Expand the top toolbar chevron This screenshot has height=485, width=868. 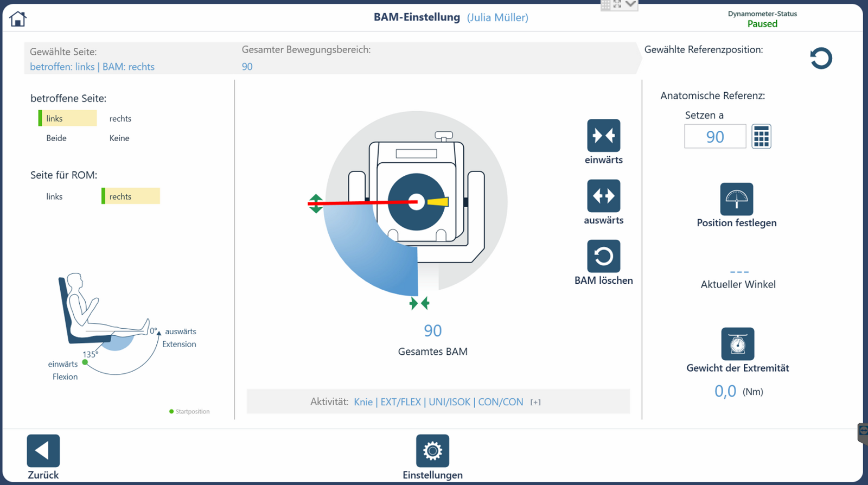(630, 4)
